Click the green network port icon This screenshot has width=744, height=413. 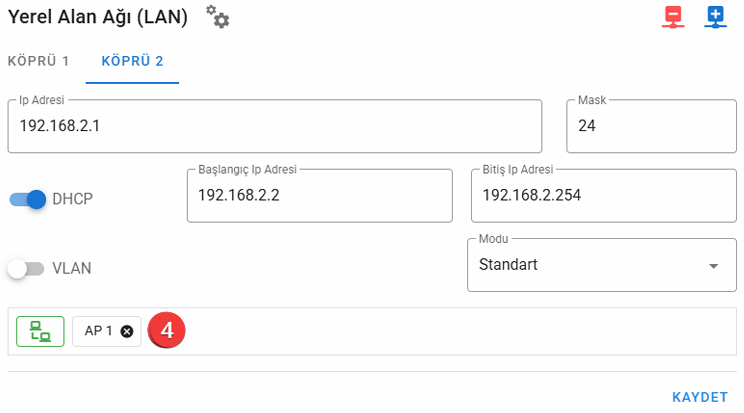[x=40, y=331]
